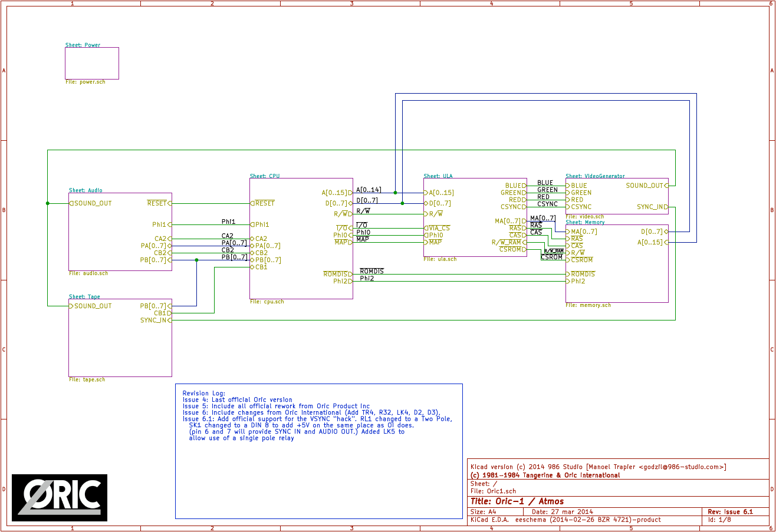Select the VIA_CS pin on ULA sheet
This screenshot has height=532, width=776.
coord(436,227)
